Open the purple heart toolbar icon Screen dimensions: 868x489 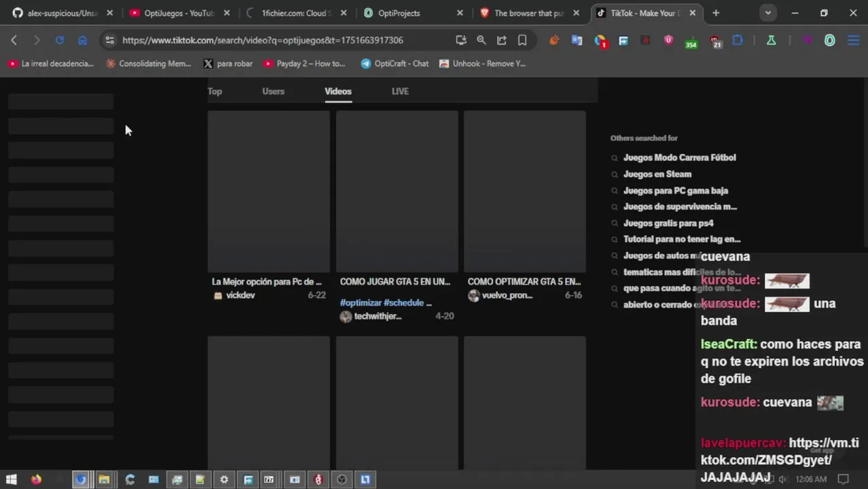pyautogui.click(x=807, y=40)
